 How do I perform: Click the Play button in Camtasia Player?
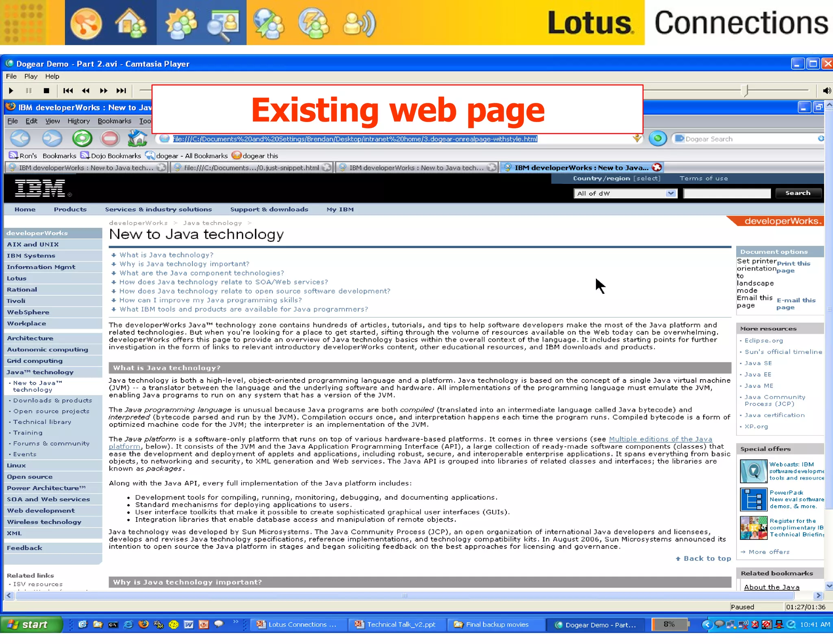click(11, 91)
